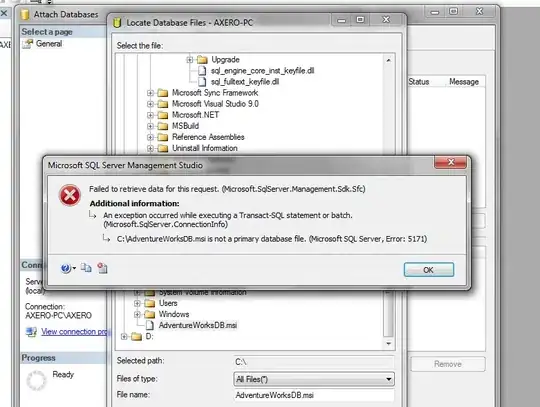Select sql_fulltext_keyfile.dll file
Image resolution: width=540 pixels, height=407 pixels.
(245, 82)
